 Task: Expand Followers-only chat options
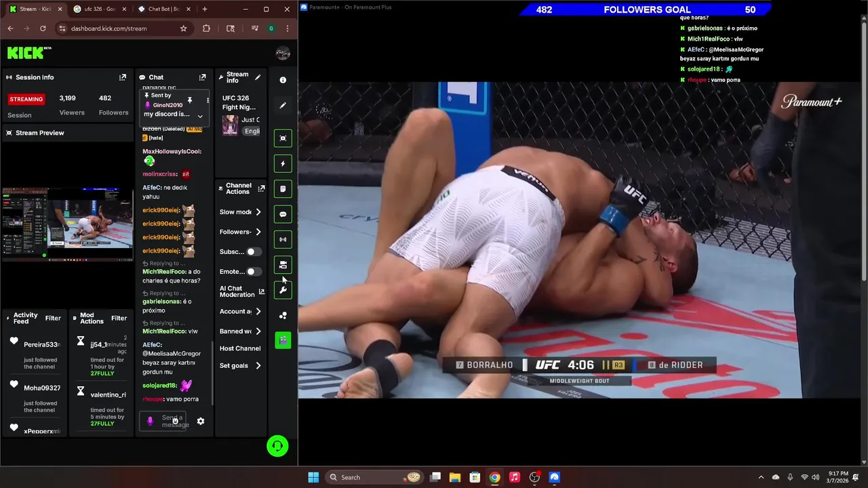258,232
